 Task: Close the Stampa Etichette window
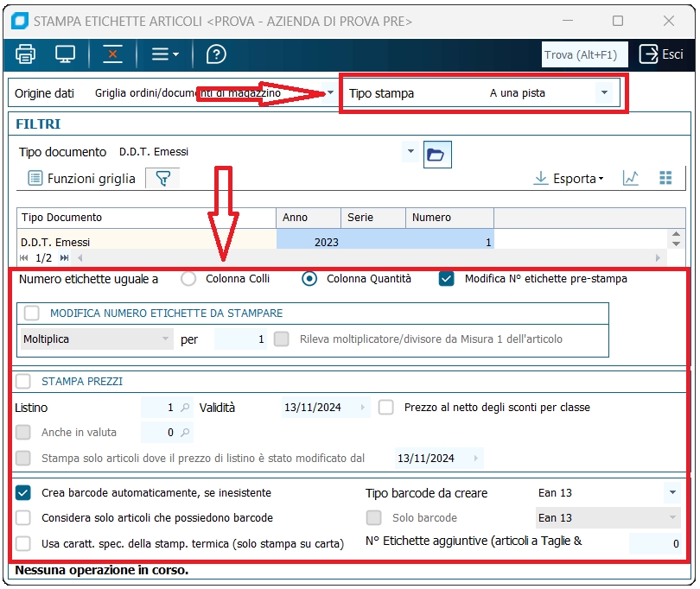pos(668,21)
